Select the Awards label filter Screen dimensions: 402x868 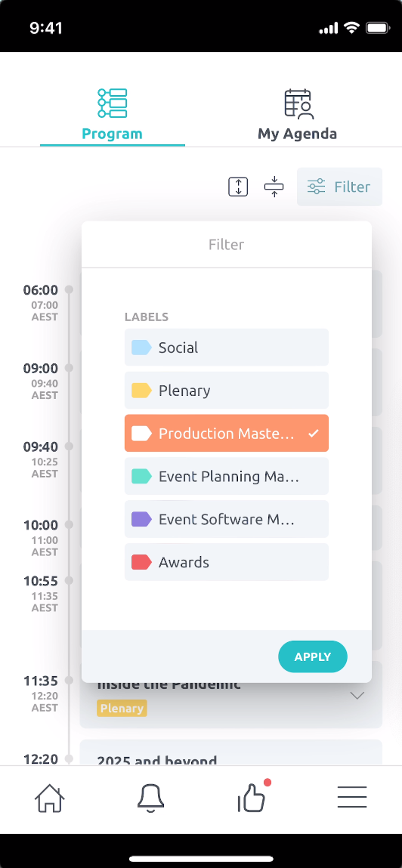(x=227, y=562)
